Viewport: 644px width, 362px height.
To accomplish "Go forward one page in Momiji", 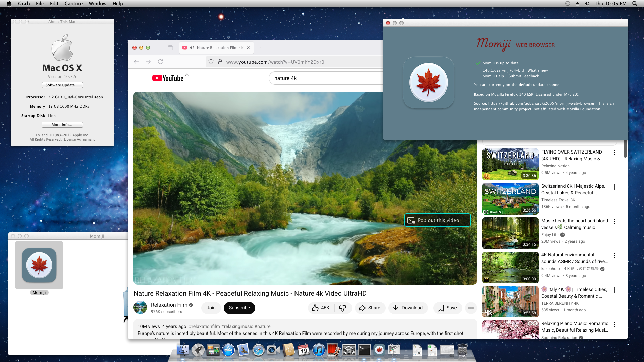I will click(148, 62).
